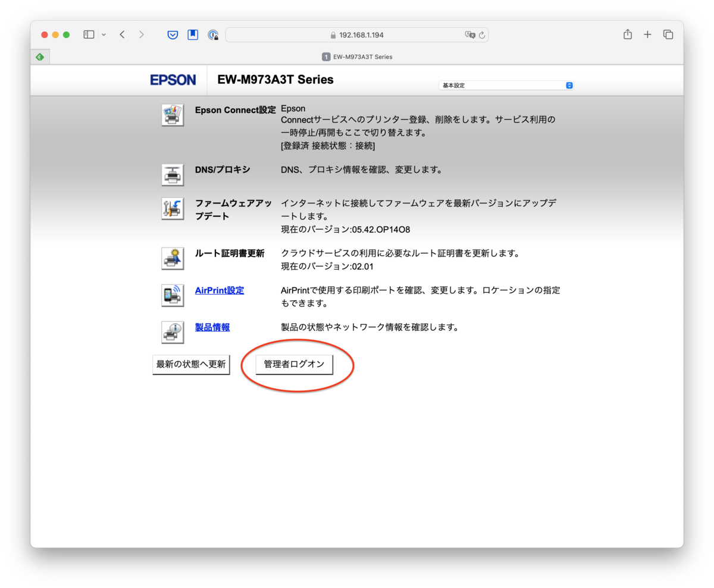The image size is (714, 588).
Task: Click the blue bookmark extension icon
Action: (193, 35)
